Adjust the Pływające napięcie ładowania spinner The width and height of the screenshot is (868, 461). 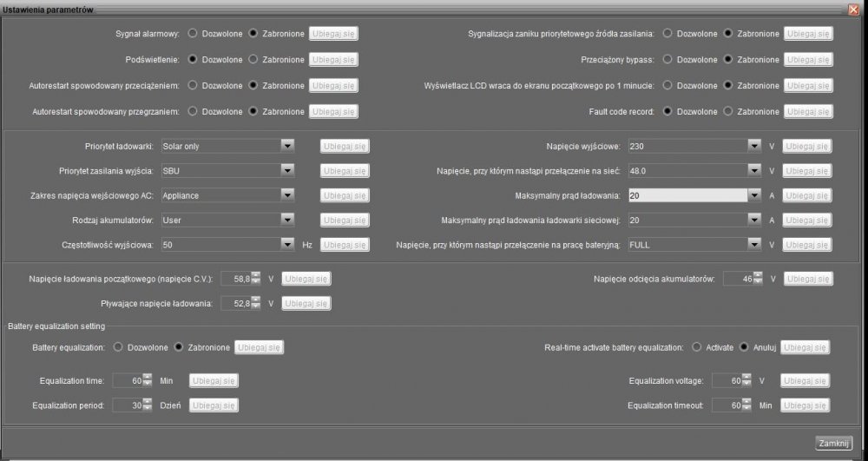(x=254, y=304)
